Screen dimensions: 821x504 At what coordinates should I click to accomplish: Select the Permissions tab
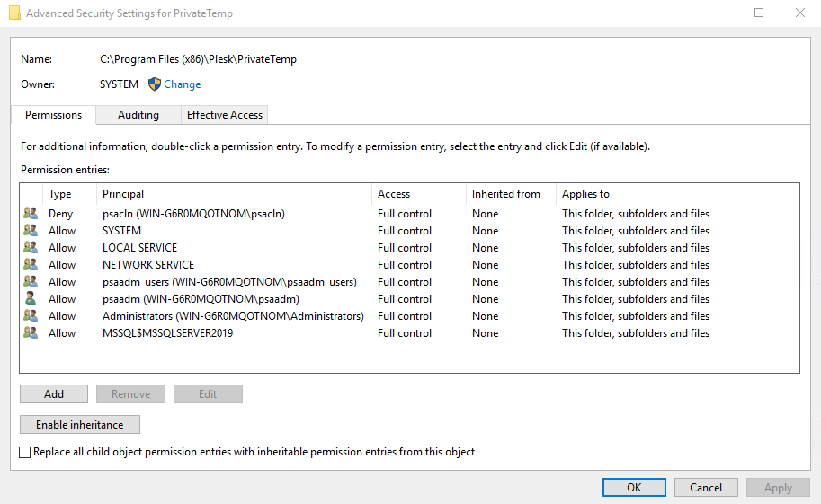tap(53, 115)
